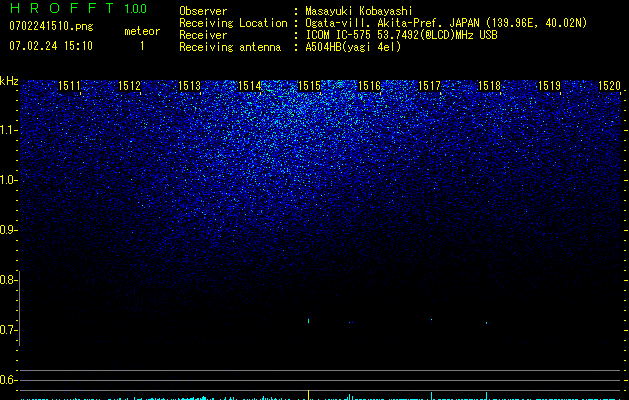Click the 0.9 kHz frequency label
This screenshot has width=629, height=400.
click(8, 230)
